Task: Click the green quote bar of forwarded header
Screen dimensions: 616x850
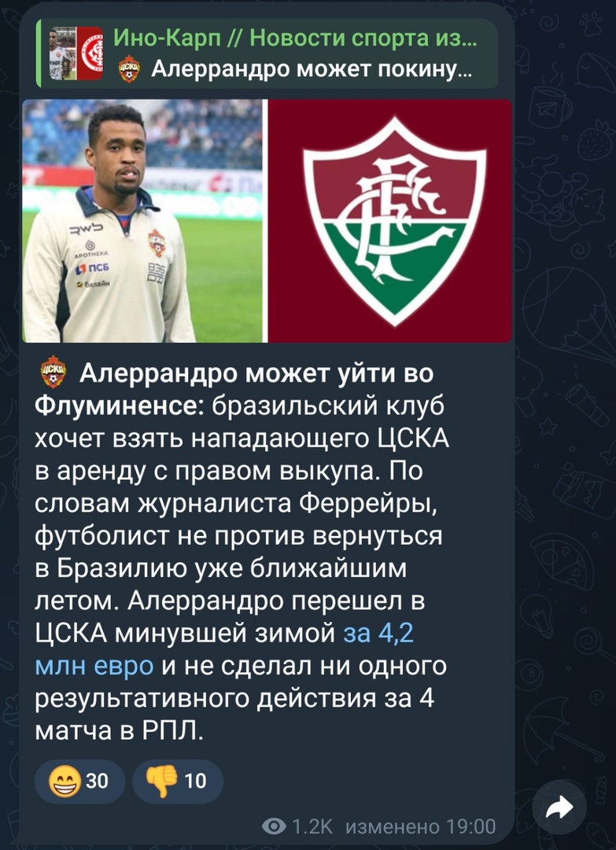Action: pyautogui.click(x=39, y=54)
